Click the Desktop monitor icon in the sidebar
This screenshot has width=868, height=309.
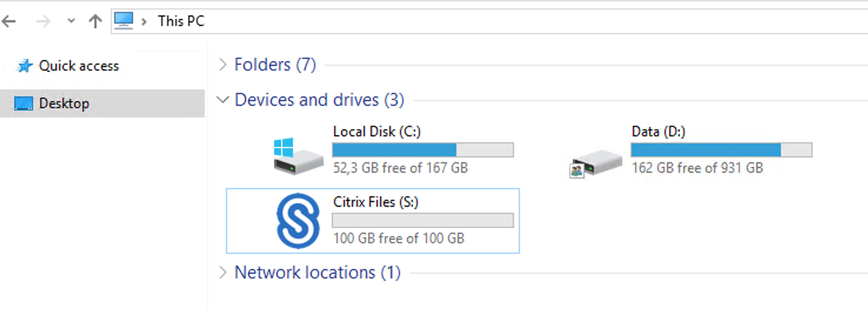click(x=24, y=104)
